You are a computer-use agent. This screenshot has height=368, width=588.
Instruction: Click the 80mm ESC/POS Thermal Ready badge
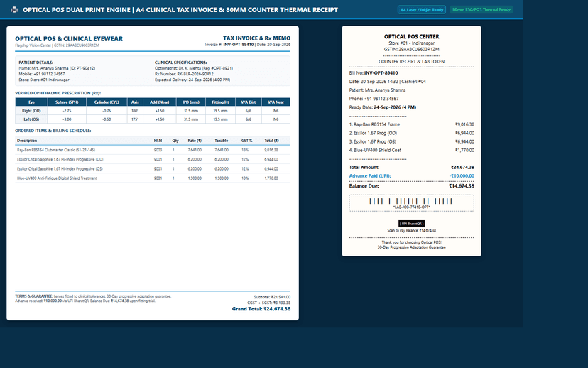(x=481, y=9)
